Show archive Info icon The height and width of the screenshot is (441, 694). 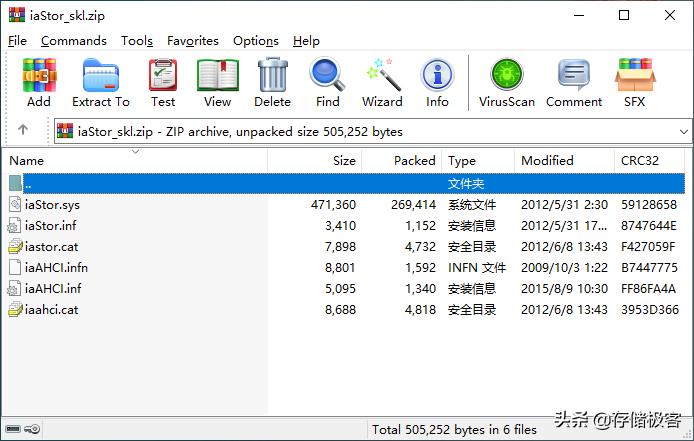click(437, 75)
